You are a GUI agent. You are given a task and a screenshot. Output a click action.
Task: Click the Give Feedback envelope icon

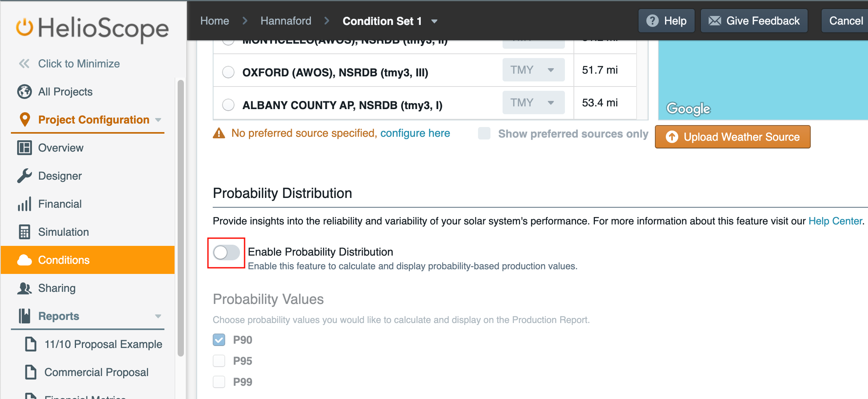[715, 21]
